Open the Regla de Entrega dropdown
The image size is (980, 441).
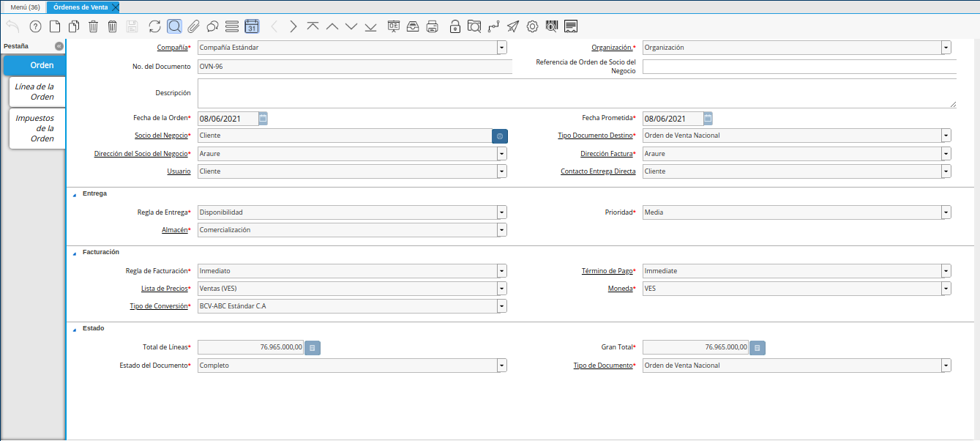(501, 212)
